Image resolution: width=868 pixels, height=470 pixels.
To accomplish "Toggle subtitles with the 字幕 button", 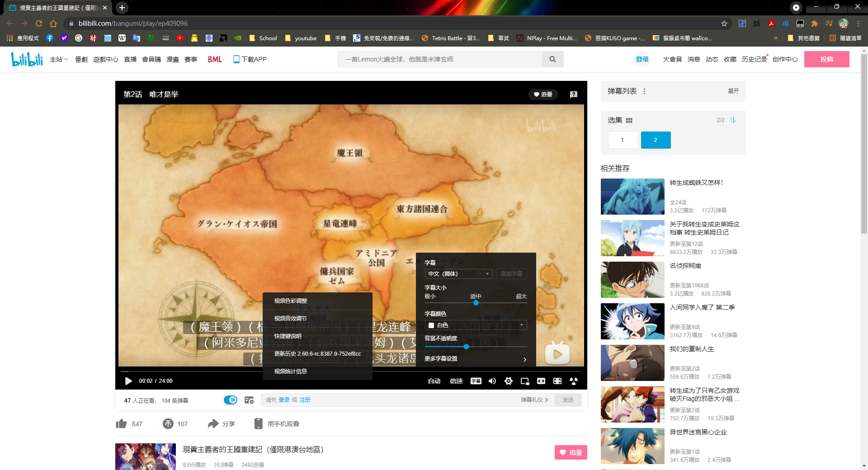I will (476, 381).
